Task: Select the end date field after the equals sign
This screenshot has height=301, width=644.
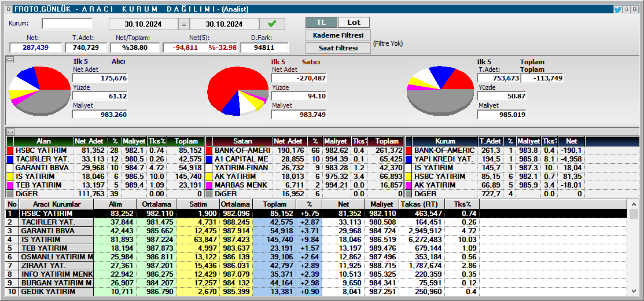Action: coord(225,24)
